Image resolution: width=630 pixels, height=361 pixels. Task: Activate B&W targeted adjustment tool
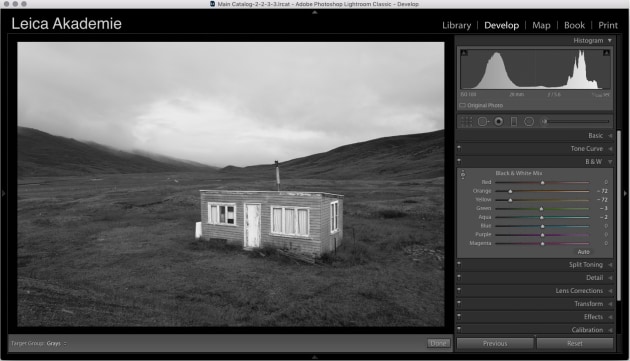coord(463,174)
